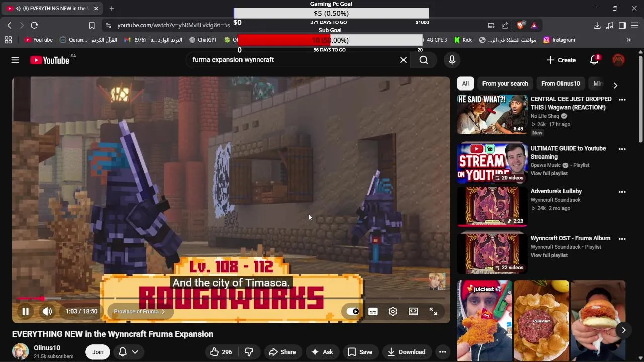Go to YouTube home via logo
644x362 pixels.
pos(49,60)
